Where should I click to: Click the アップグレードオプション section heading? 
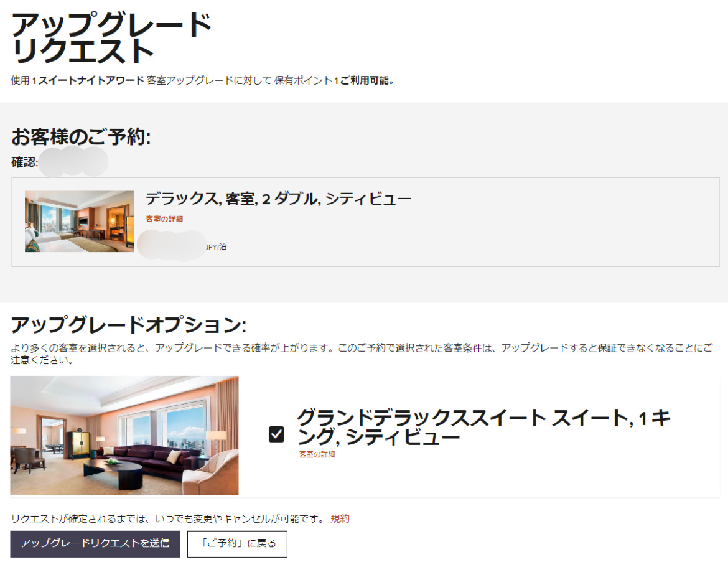(129, 325)
